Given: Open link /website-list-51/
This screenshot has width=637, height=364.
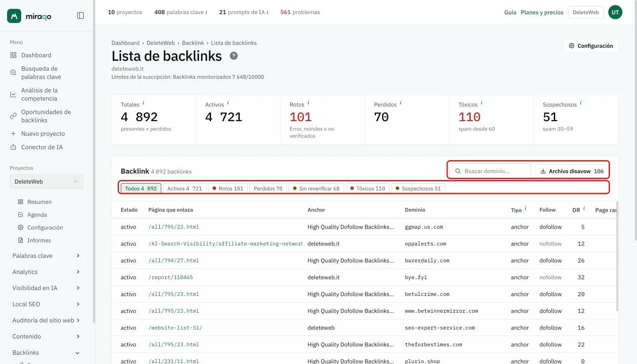Looking at the screenshot, I should pyautogui.click(x=175, y=328).
